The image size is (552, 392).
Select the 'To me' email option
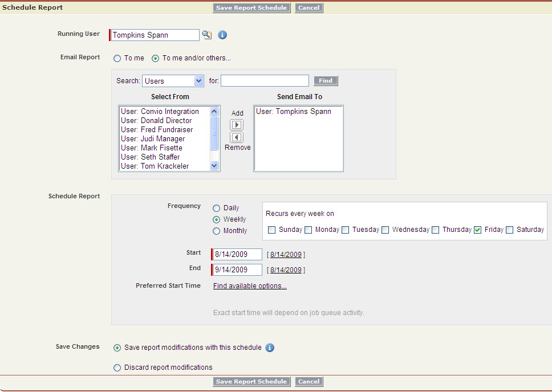click(117, 58)
